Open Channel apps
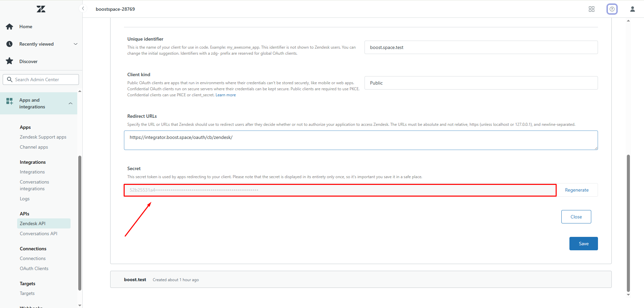Image resolution: width=644 pixels, height=308 pixels. [x=34, y=147]
